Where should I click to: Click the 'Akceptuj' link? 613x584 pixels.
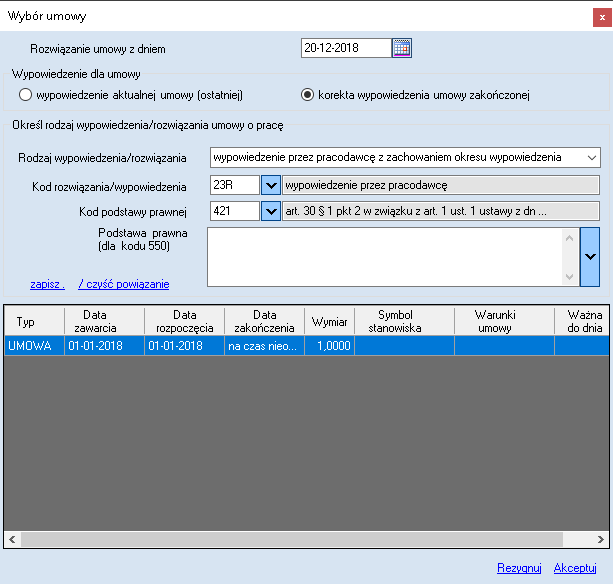pyautogui.click(x=575, y=568)
